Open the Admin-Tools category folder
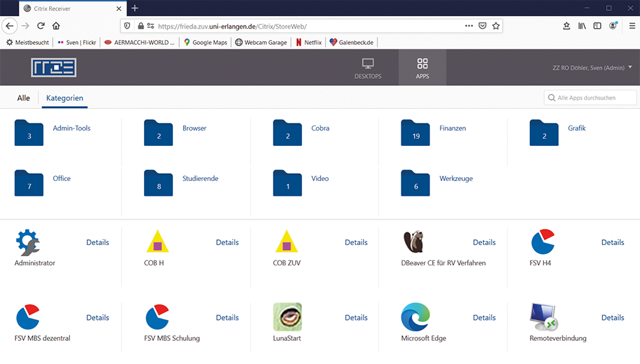This screenshot has width=640, height=364. point(29,132)
